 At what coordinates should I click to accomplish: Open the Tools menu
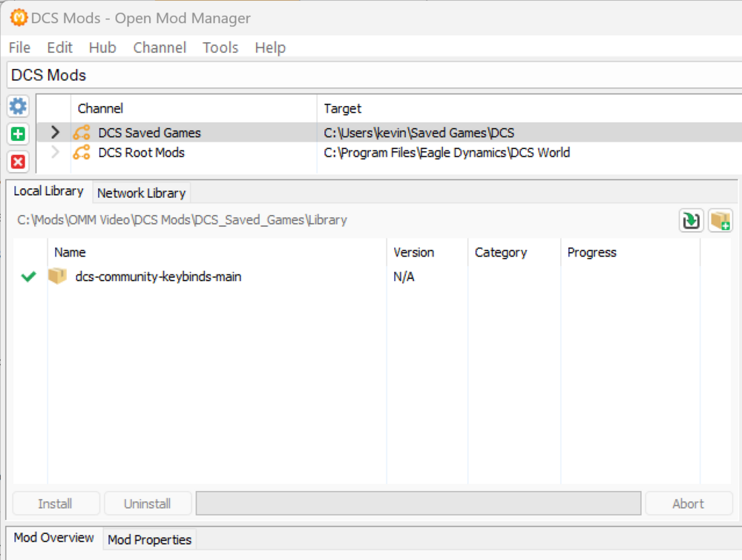220,47
